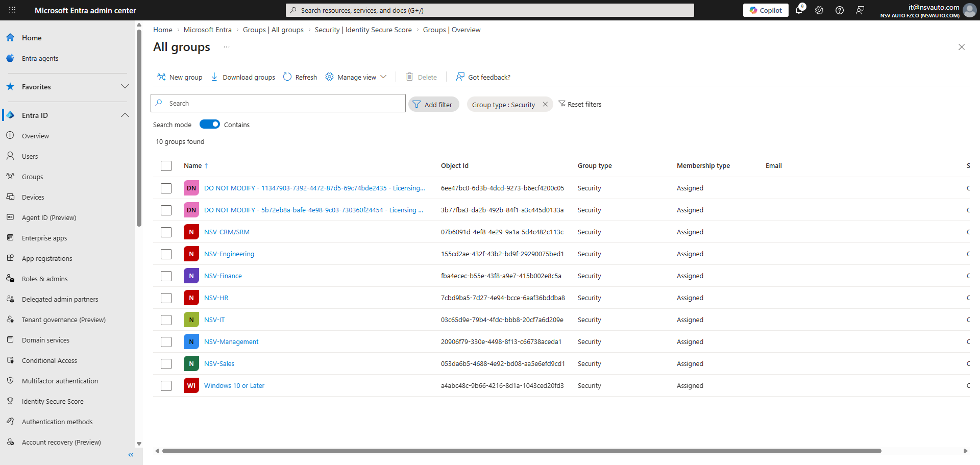Open the help question mark icon
The width and height of the screenshot is (980, 465).
[840, 10]
